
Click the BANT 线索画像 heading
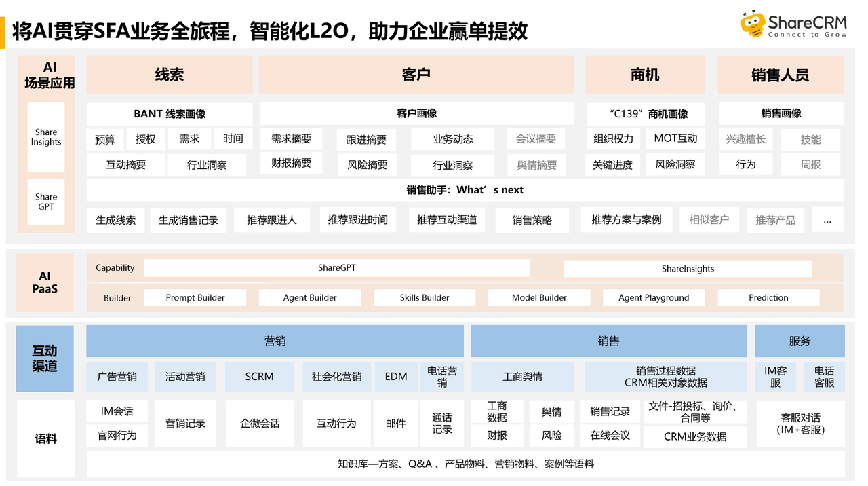pos(170,114)
